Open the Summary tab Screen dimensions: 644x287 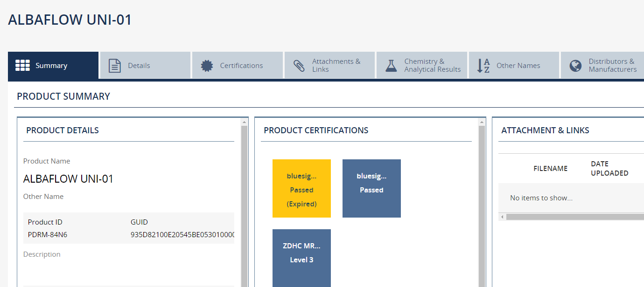pos(53,65)
